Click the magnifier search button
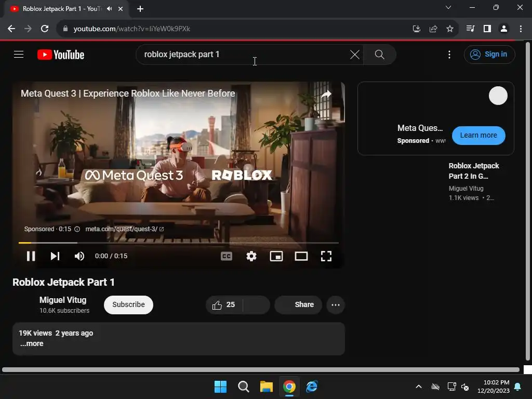Image resolution: width=532 pixels, height=399 pixels. pyautogui.click(x=380, y=55)
